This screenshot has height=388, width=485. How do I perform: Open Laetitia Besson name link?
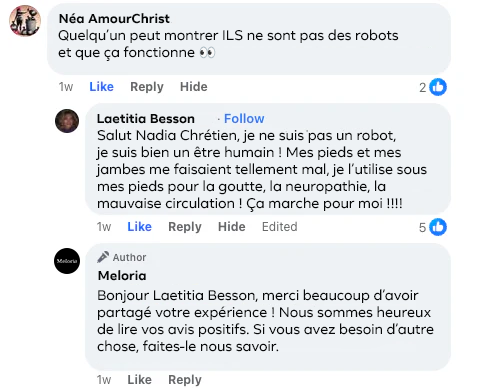point(146,119)
